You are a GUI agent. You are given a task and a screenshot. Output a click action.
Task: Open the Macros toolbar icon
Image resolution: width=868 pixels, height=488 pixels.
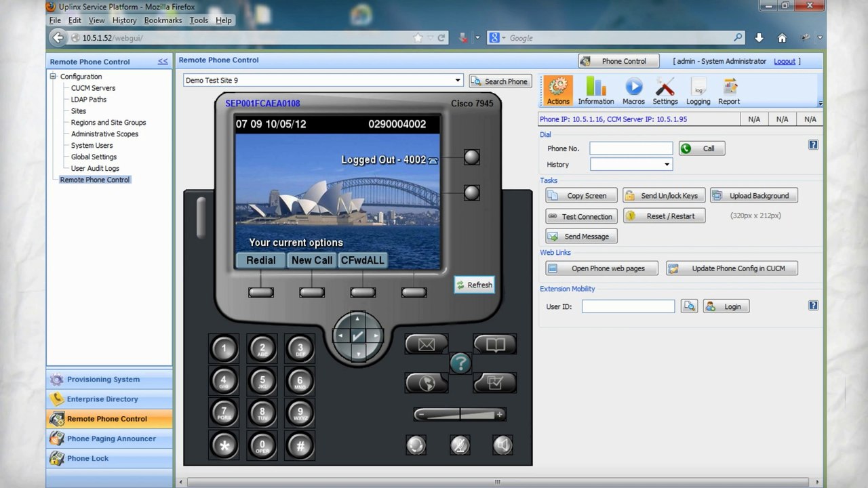[x=633, y=91]
